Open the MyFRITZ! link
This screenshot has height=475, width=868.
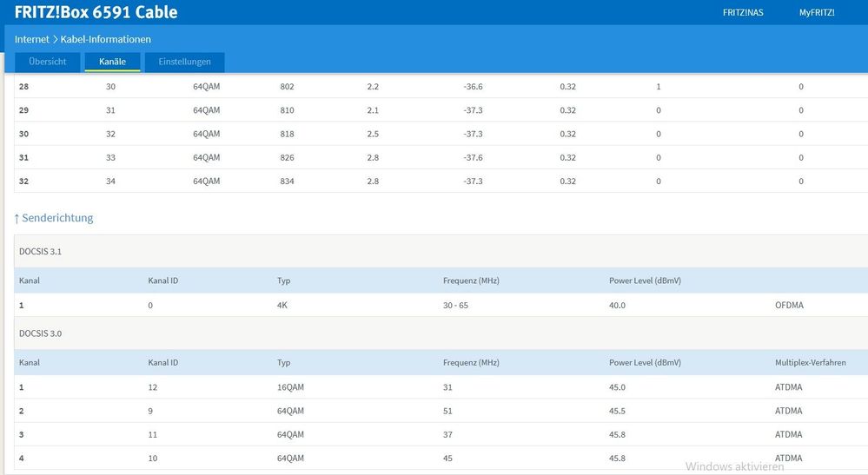click(817, 12)
